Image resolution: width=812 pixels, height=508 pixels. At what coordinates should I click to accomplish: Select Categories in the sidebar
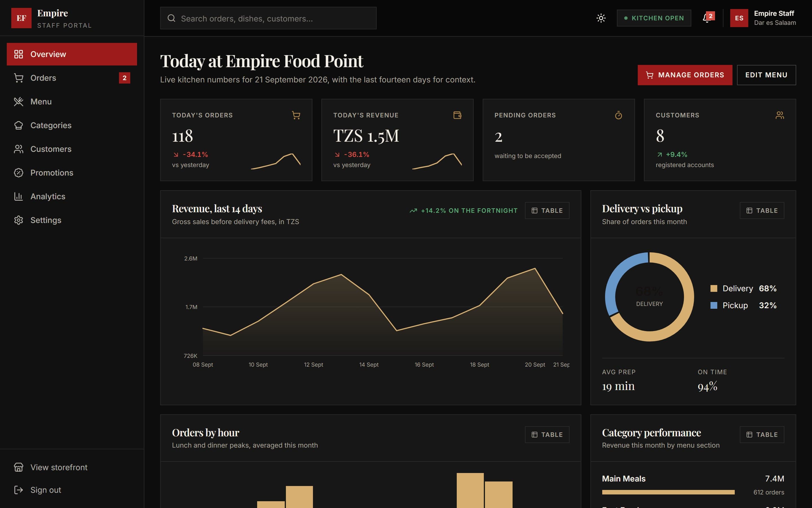tap(72, 125)
